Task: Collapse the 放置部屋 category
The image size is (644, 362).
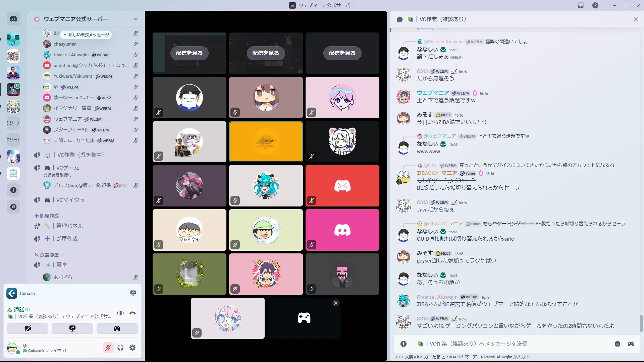Action: click(x=49, y=255)
